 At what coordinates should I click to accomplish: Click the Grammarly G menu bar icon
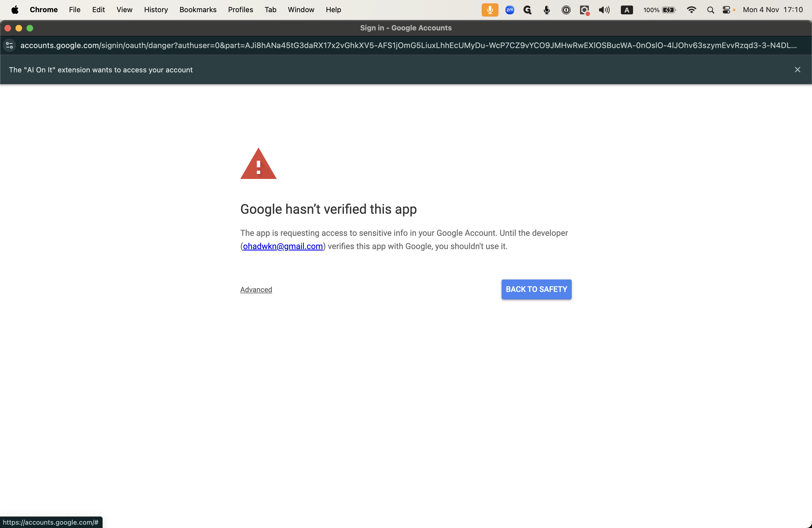click(528, 10)
